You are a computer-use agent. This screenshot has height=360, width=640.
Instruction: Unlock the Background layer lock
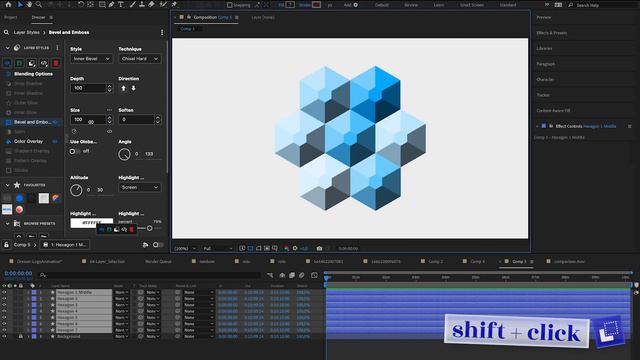[20, 336]
